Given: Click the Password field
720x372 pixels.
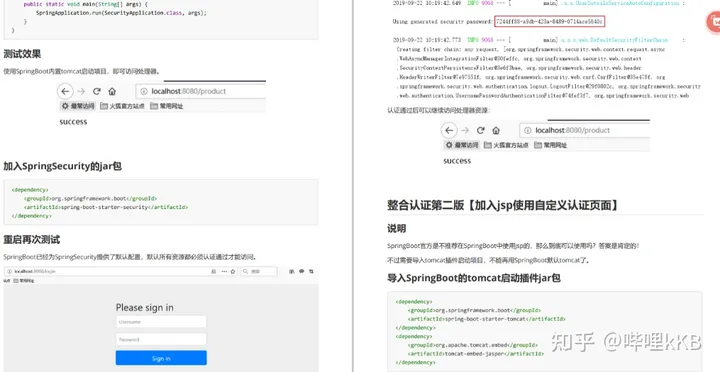Looking at the screenshot, I should click(x=161, y=339).
